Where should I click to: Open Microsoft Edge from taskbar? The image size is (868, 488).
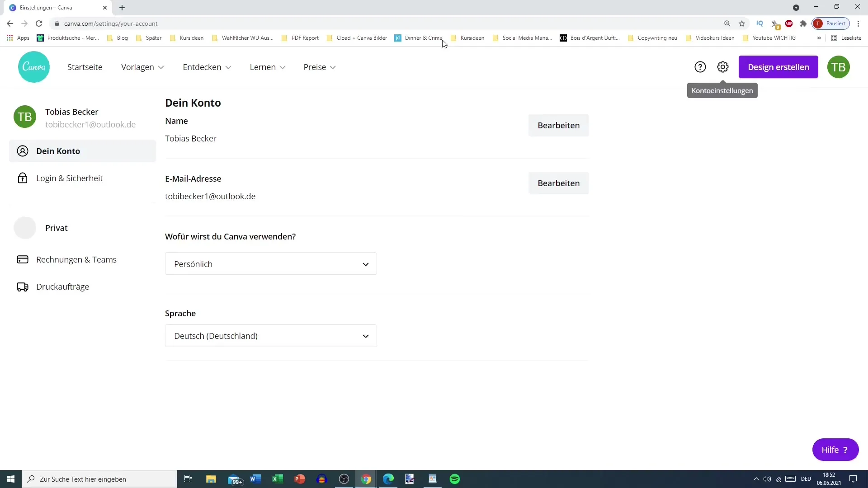tap(388, 479)
